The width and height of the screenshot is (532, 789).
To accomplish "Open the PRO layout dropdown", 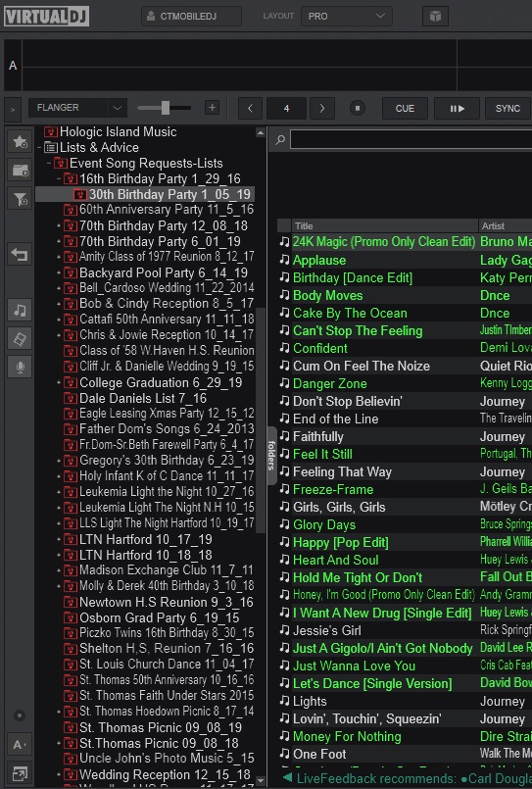I will (347, 16).
